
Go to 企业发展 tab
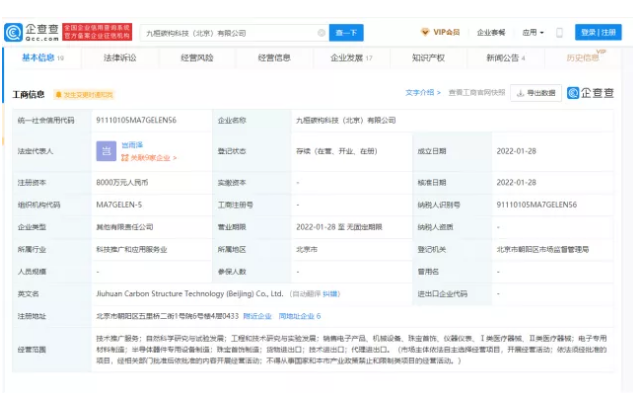pyautogui.click(x=351, y=58)
